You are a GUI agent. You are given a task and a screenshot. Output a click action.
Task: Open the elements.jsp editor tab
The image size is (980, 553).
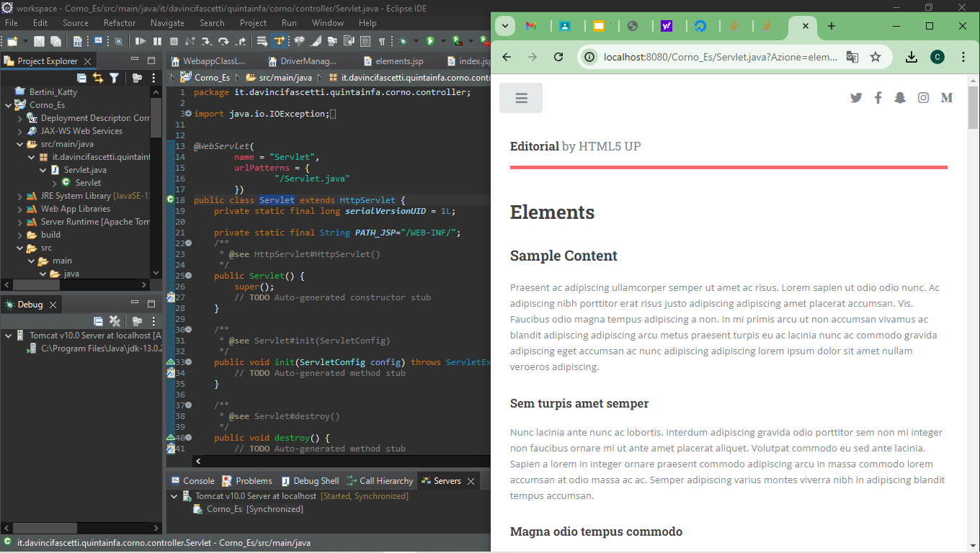coord(398,61)
